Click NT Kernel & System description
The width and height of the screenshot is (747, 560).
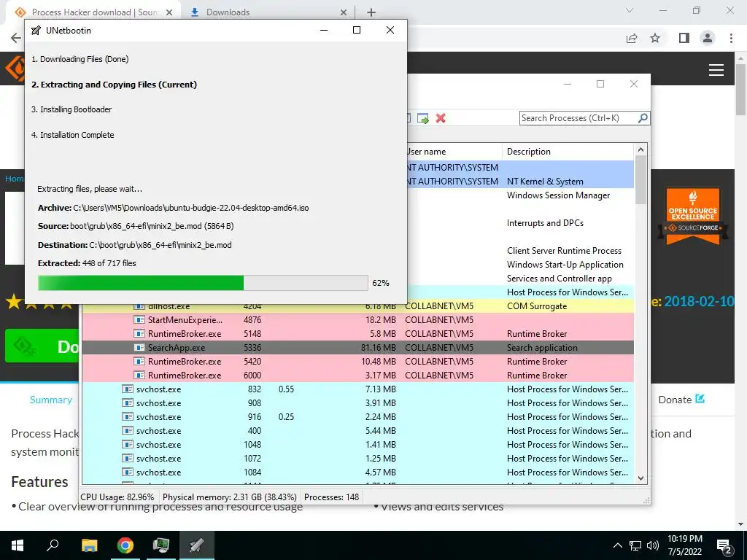click(545, 182)
